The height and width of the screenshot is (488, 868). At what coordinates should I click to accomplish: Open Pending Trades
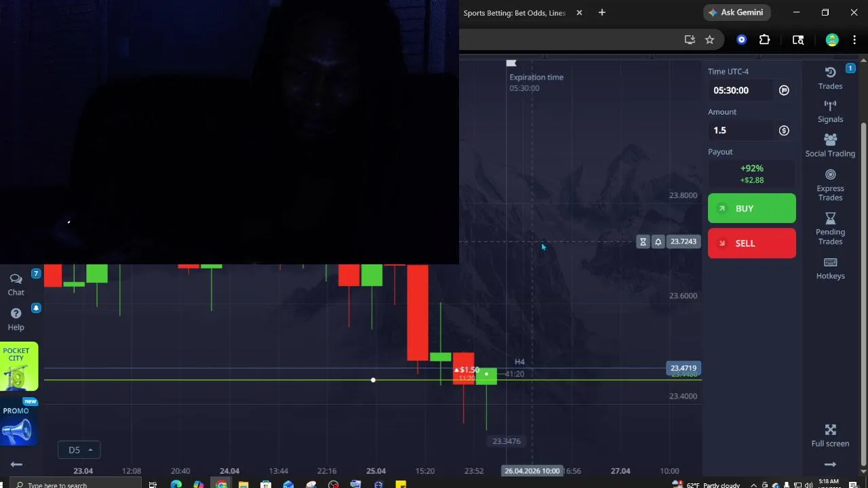[x=830, y=228]
